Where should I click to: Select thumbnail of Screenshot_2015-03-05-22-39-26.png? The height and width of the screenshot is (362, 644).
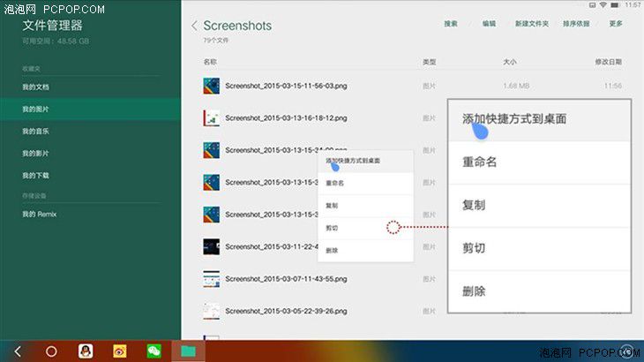[x=211, y=312]
